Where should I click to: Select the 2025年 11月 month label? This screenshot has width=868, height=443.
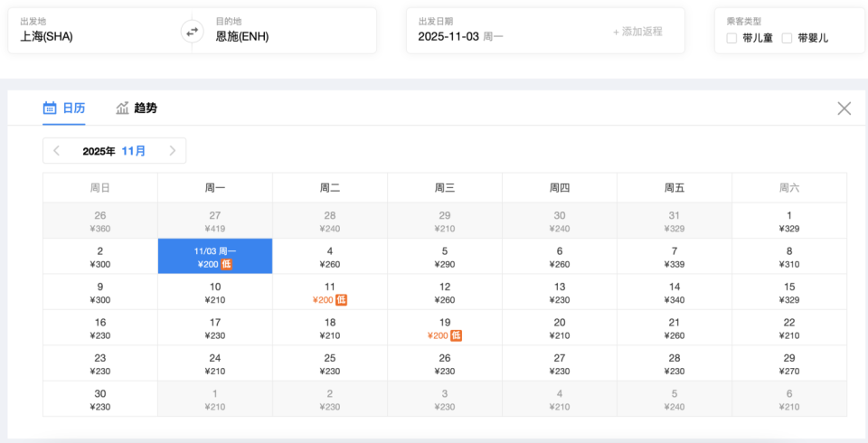tap(114, 151)
